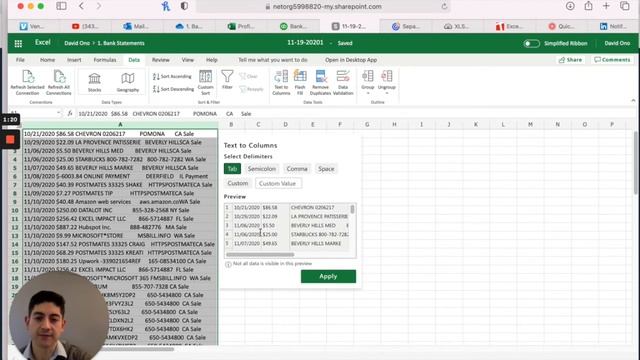This screenshot has width=640, height=360.
Task: Click Refresh All Connections icon
Action: click(x=59, y=77)
